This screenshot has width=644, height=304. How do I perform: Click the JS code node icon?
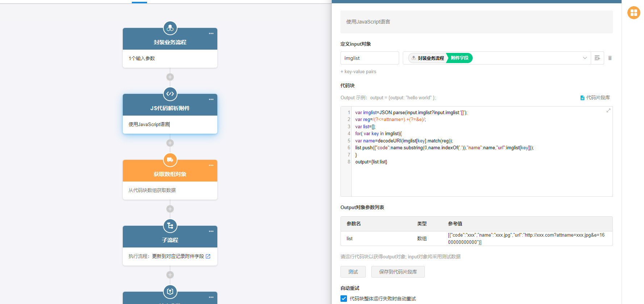(170, 94)
